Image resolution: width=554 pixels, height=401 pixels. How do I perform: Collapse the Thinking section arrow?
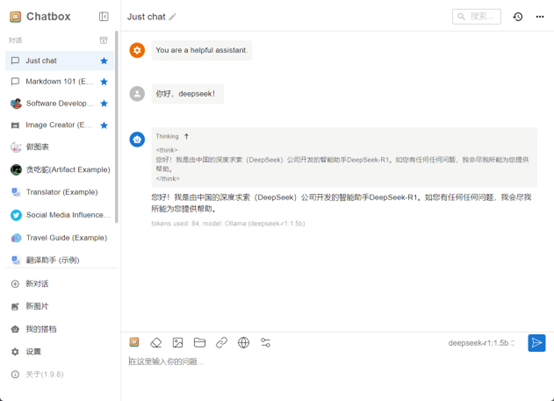click(186, 136)
